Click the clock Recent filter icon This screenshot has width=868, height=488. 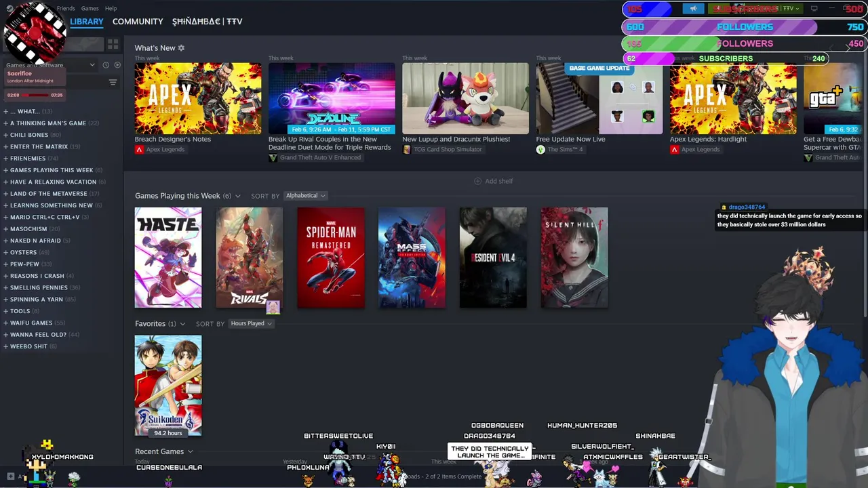point(106,65)
